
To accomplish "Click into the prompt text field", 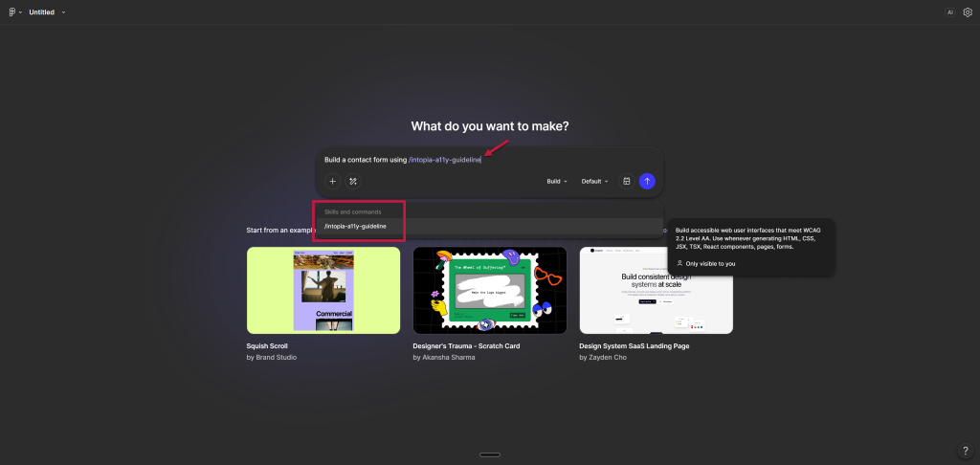I will (x=489, y=160).
